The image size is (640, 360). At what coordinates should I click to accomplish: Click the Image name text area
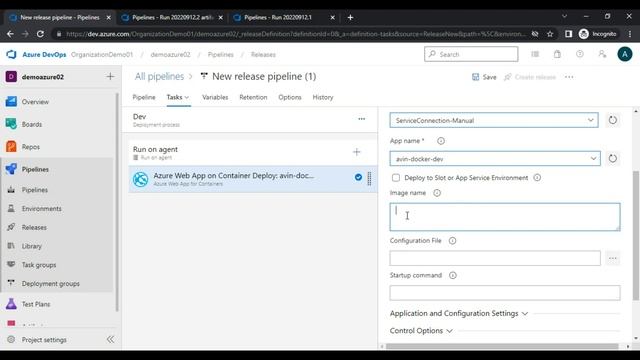point(505,217)
